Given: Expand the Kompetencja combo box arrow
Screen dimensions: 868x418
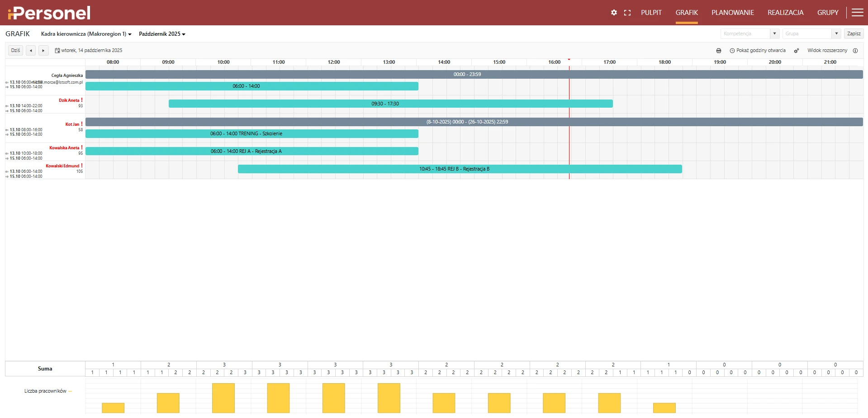Looking at the screenshot, I should (774, 33).
